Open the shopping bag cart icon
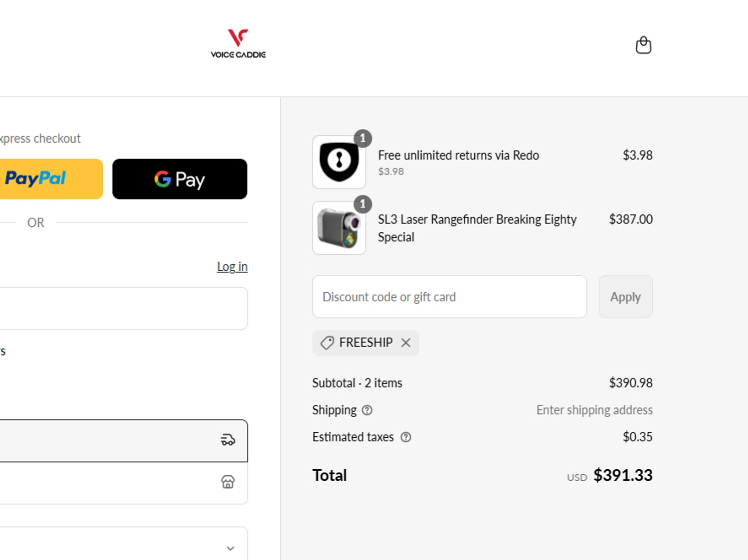748x560 pixels. 643,45
